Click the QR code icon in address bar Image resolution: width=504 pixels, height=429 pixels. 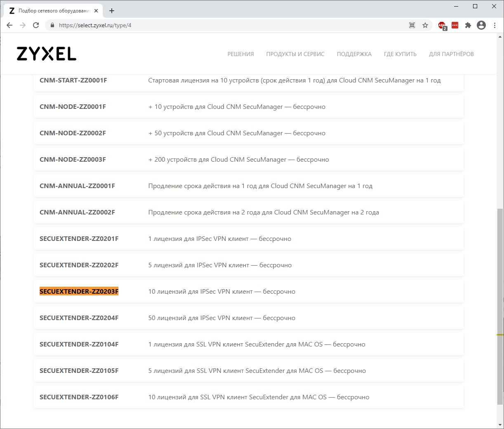point(412,25)
